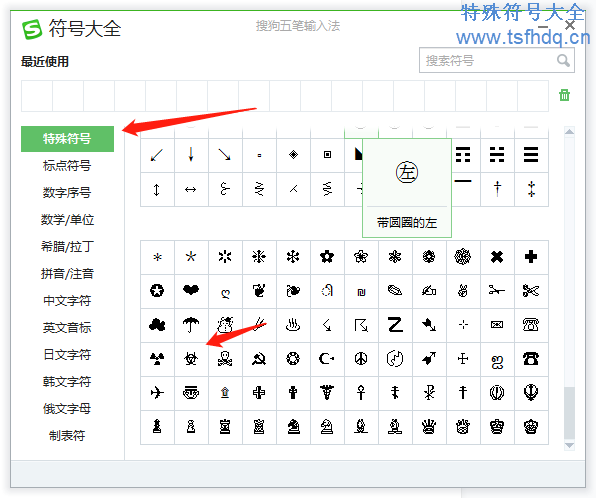Insert the black chess knight symbol

pos(293,427)
